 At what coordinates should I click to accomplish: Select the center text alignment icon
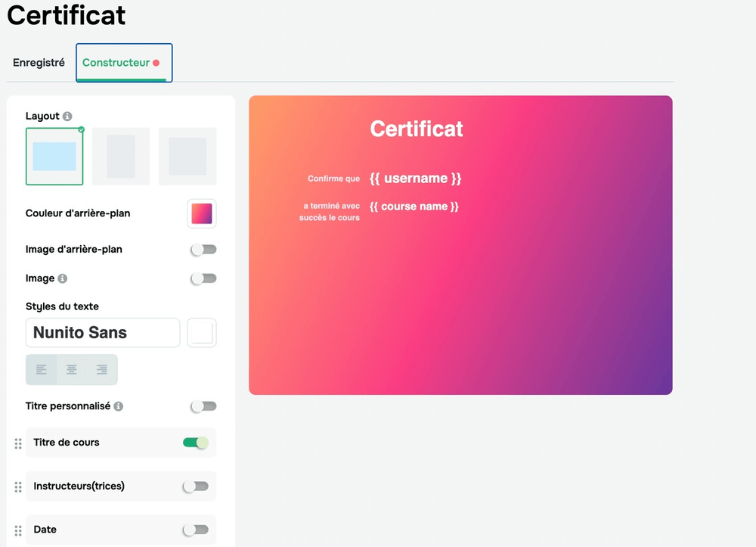pyautogui.click(x=71, y=369)
